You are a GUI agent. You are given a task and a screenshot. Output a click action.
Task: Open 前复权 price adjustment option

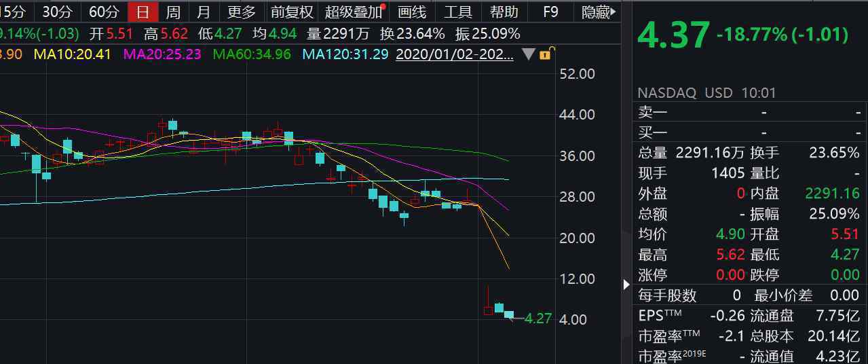(292, 12)
